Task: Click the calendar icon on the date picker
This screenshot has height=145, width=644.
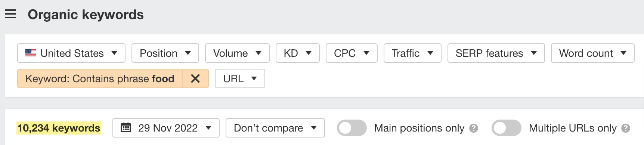Action: coord(126,128)
